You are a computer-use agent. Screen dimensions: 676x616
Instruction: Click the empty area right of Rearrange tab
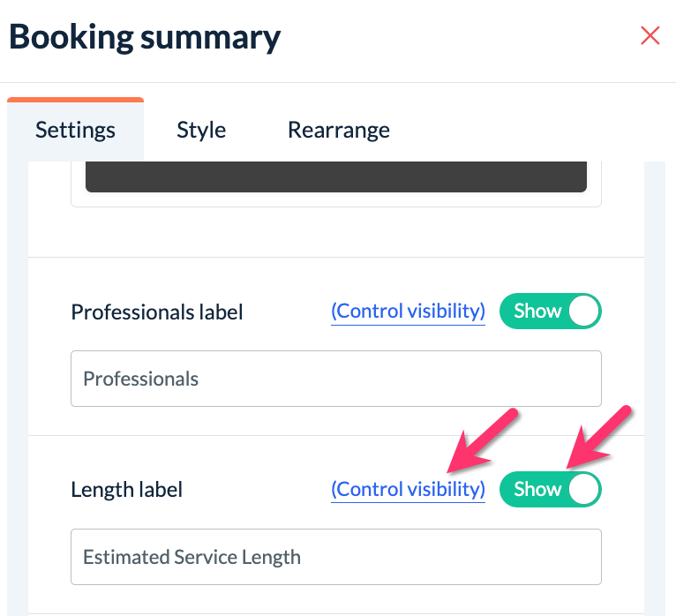(530, 130)
